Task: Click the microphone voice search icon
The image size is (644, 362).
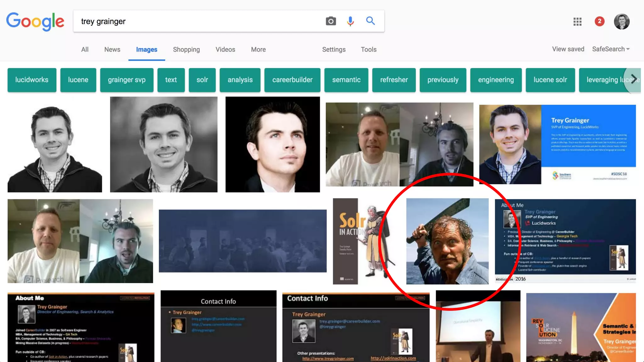Action: tap(350, 21)
